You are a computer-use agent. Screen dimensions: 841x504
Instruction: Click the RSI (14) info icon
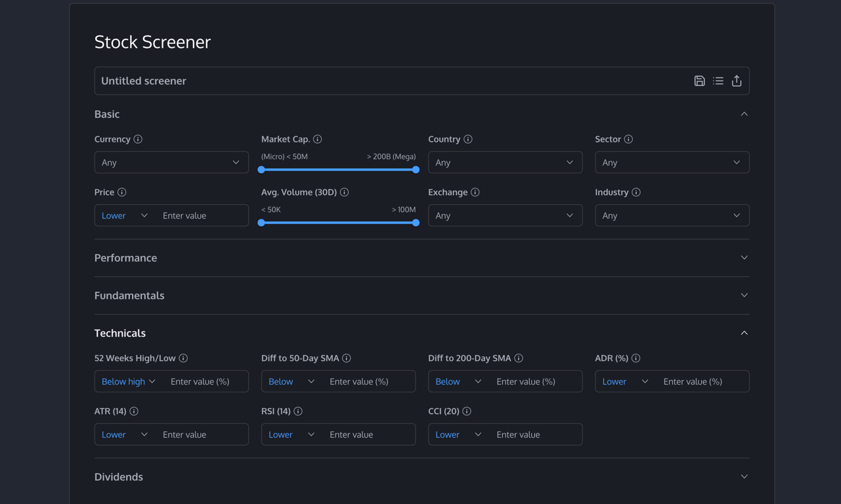click(298, 411)
